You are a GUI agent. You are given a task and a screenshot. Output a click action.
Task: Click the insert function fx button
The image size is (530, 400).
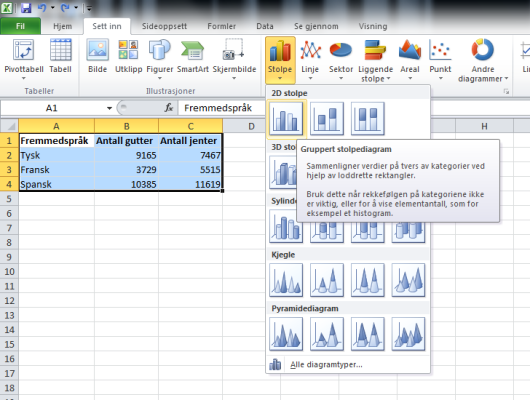click(x=169, y=108)
